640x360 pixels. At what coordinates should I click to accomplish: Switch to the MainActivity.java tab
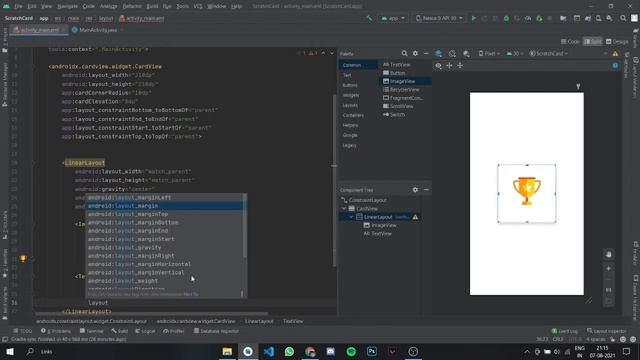point(98,30)
